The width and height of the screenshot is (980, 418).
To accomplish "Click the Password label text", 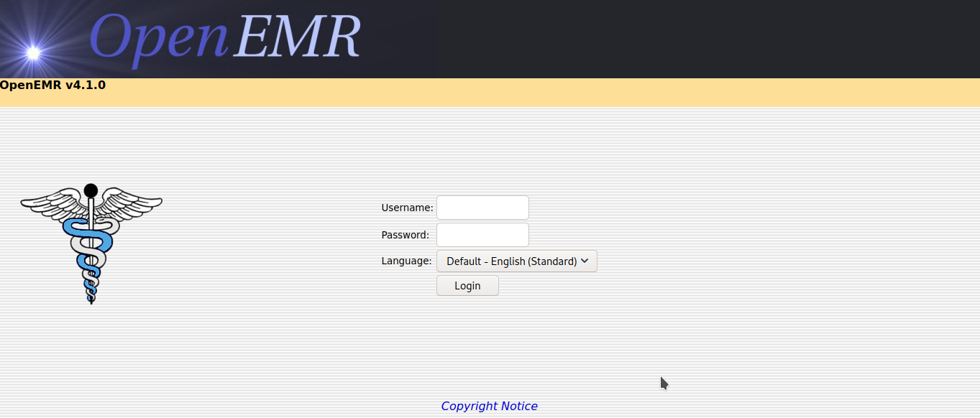I will point(405,235).
